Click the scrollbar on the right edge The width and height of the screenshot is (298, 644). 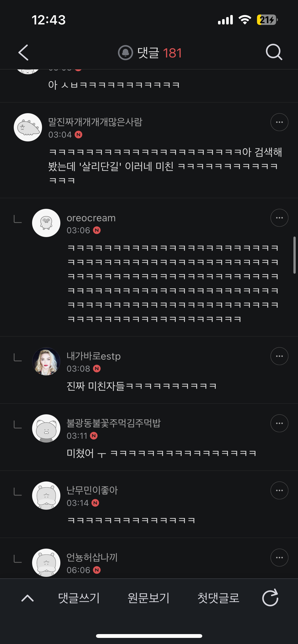[x=294, y=255]
